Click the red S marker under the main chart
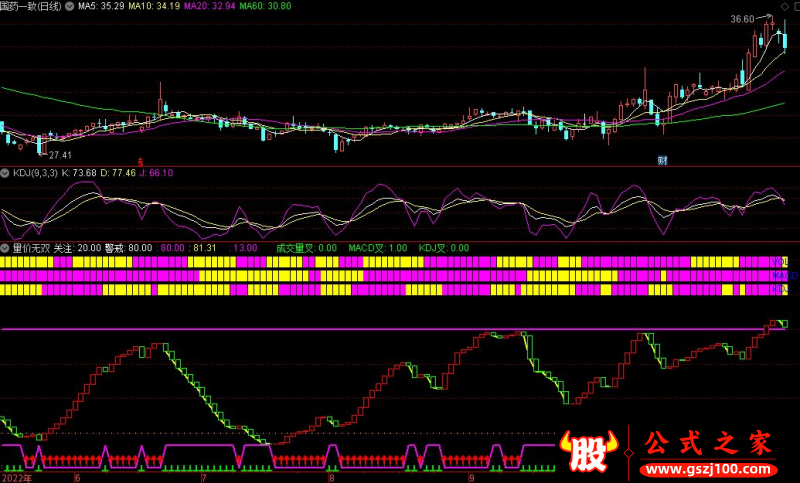The height and width of the screenshot is (483, 800). click(140, 163)
